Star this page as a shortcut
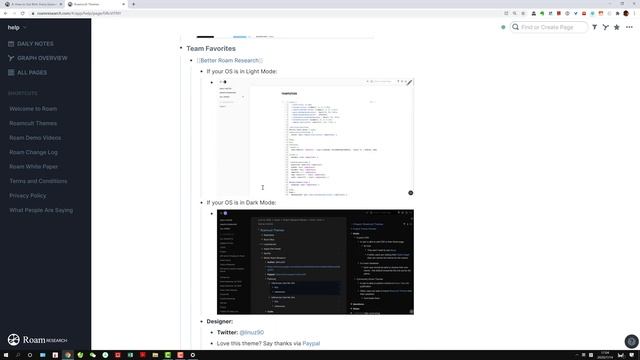Viewport: 640px width, 360px height. (617, 27)
